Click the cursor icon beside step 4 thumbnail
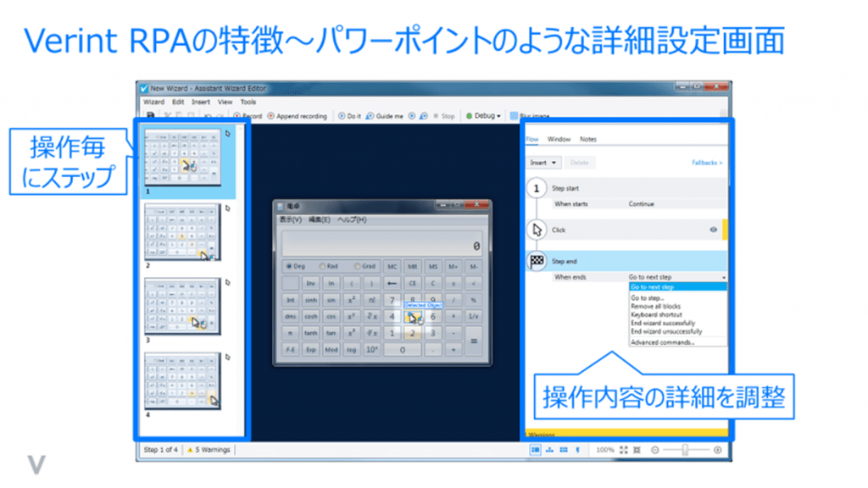The height and width of the screenshot is (488, 868). point(227,357)
